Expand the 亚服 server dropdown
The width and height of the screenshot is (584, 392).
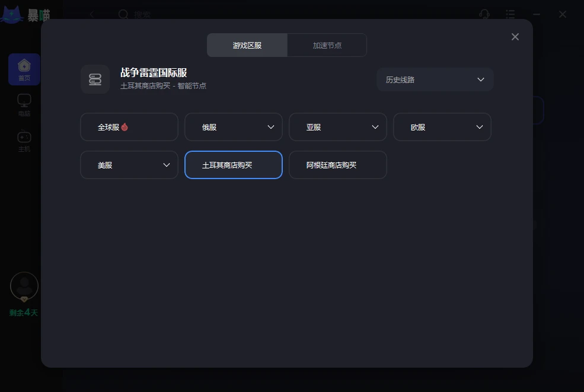point(338,127)
